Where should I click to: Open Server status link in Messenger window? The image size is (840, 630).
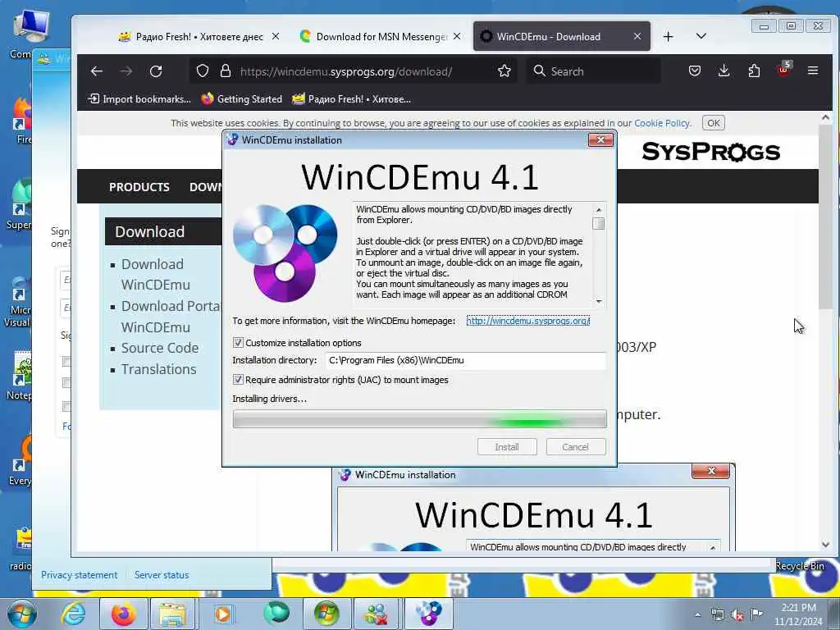(162, 575)
